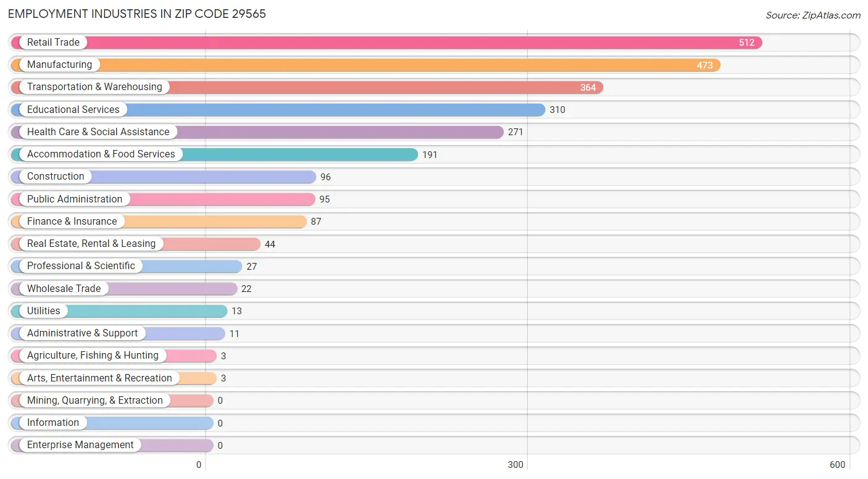Click the Real Estate value 44
868x479 pixels.
(270, 244)
